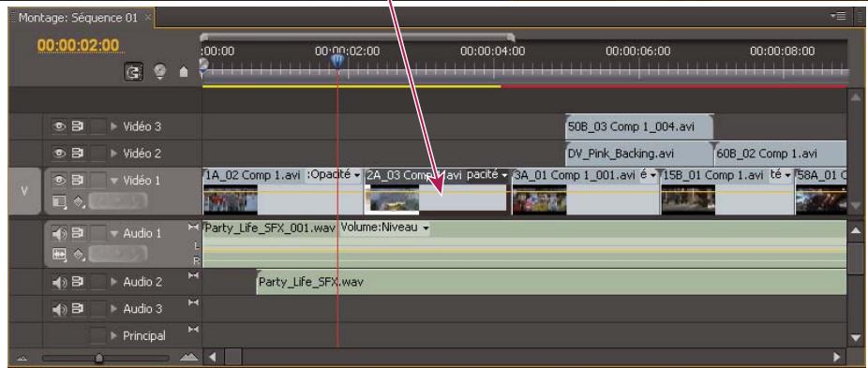Select the 15B_01 Comp 1.avi clip
Image resolution: width=868 pixels, height=368 pixels.
[x=727, y=191]
